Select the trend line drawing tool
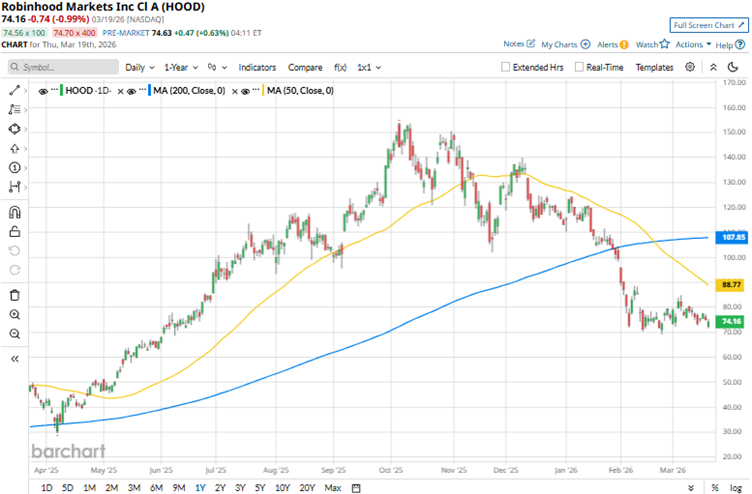This screenshot has width=752, height=494. point(14,91)
